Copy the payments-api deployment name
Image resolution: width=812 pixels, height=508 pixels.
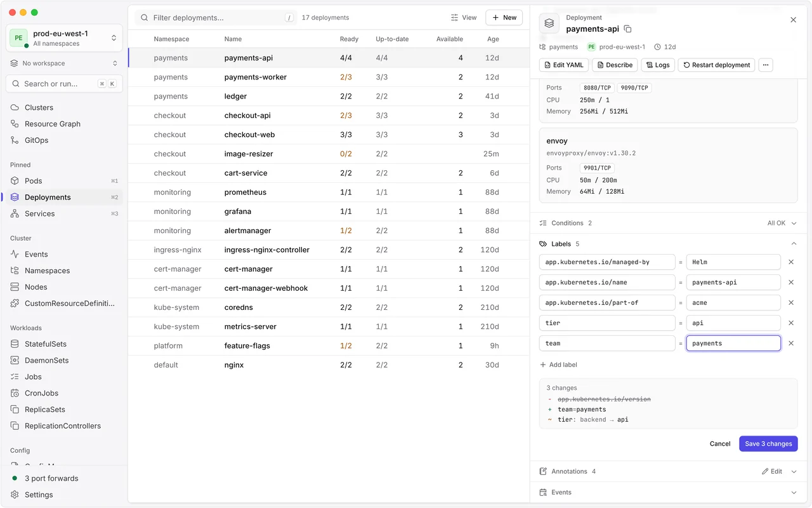628,29
